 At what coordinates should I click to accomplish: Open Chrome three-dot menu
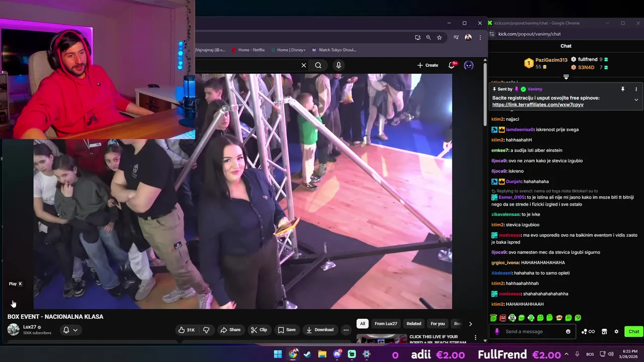[480, 37]
